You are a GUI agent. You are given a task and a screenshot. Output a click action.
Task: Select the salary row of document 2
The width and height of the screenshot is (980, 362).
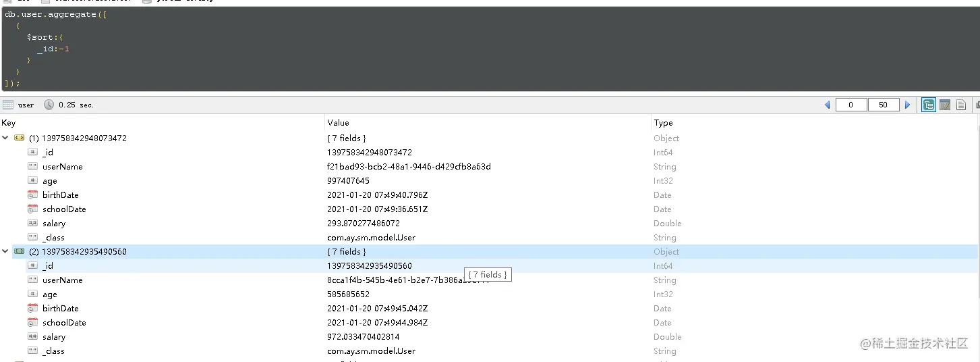(x=54, y=337)
